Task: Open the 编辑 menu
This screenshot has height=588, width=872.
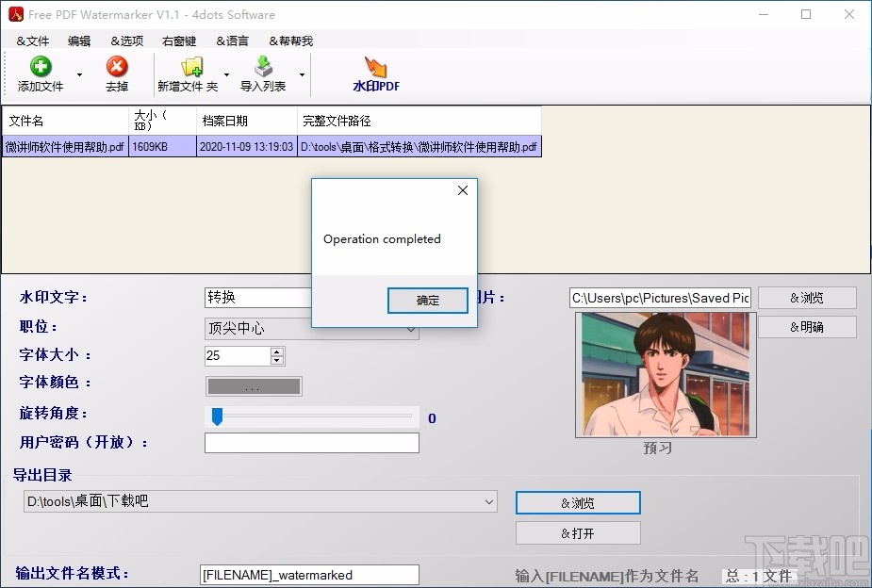Action: (79, 41)
